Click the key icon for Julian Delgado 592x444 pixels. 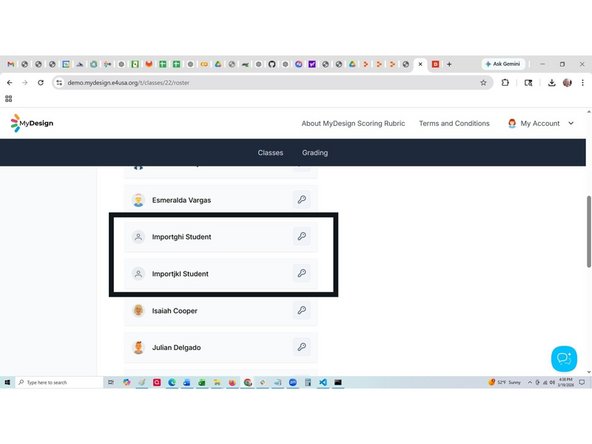click(x=302, y=347)
